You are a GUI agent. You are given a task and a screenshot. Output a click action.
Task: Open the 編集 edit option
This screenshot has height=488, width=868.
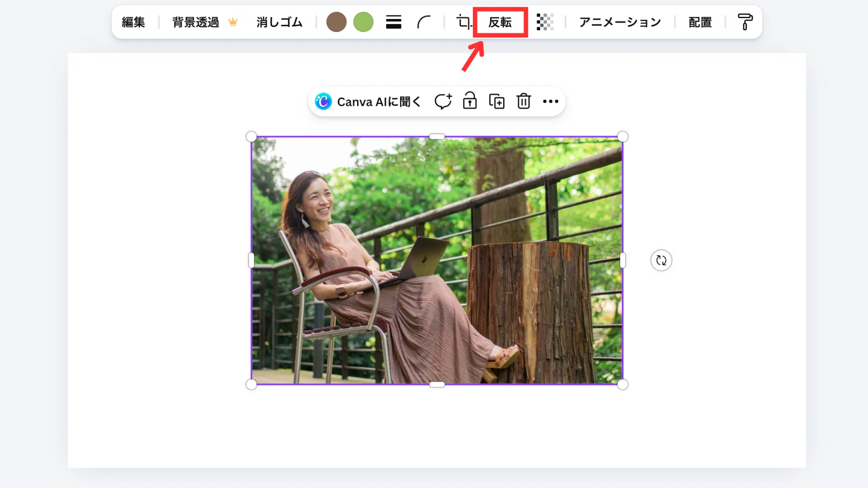click(x=133, y=22)
